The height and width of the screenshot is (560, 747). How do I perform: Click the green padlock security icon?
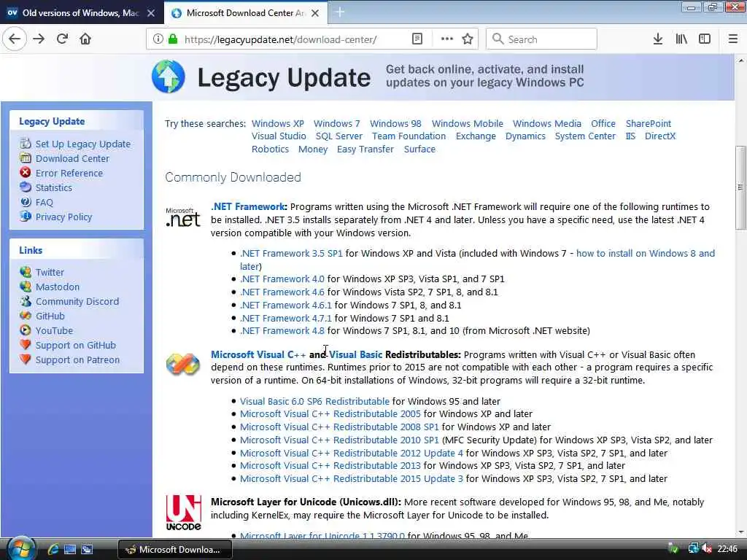pyautogui.click(x=173, y=39)
